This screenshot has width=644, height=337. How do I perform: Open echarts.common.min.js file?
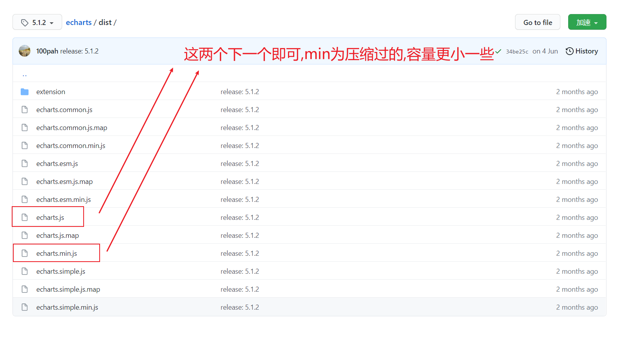click(x=71, y=146)
